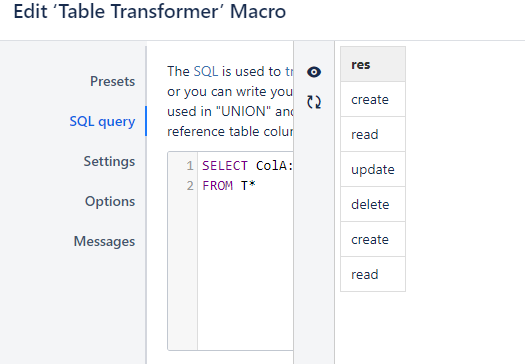The height and width of the screenshot is (364, 525).
Task: Click the refresh preview arrows icon
Action: pos(314,102)
